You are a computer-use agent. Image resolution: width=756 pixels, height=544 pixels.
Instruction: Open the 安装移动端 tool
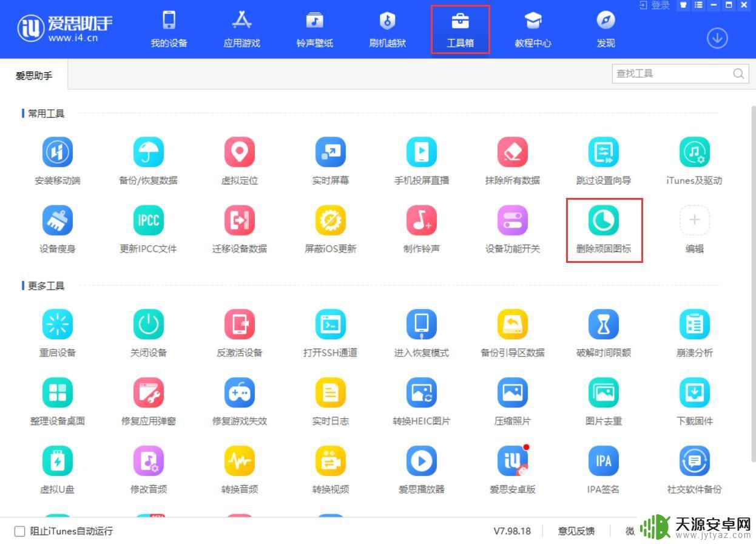[58, 152]
